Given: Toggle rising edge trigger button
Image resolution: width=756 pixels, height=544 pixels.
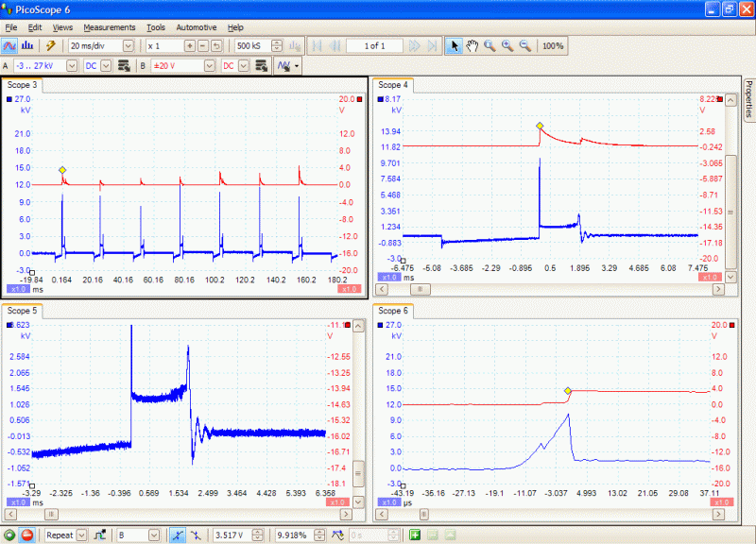Looking at the screenshot, I should point(178,535).
